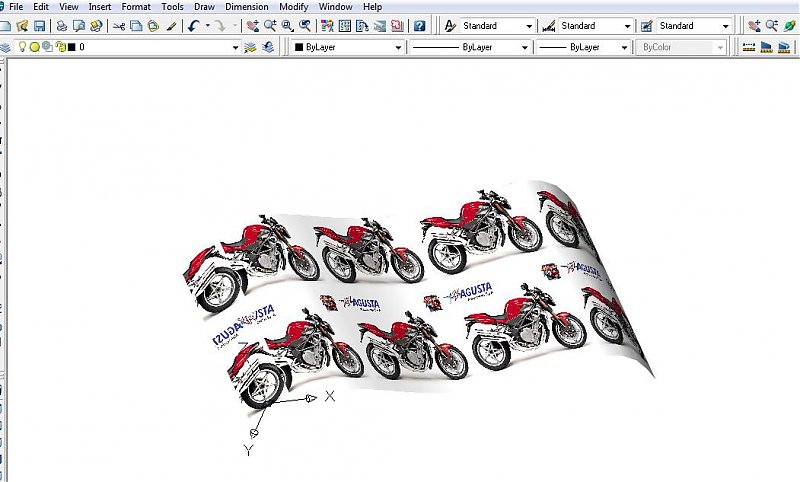Image resolution: width=800 pixels, height=482 pixels.
Task: Click the Zoom Previous icon
Action: coord(305,26)
